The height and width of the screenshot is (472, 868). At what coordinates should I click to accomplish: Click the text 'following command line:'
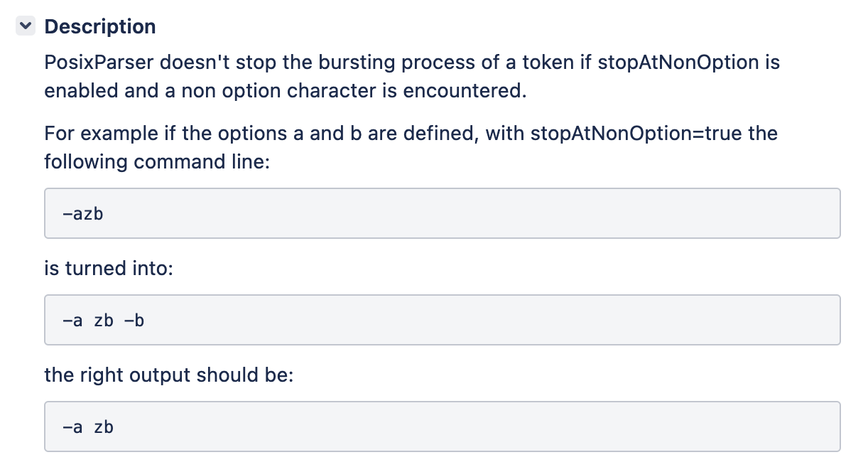point(157,161)
